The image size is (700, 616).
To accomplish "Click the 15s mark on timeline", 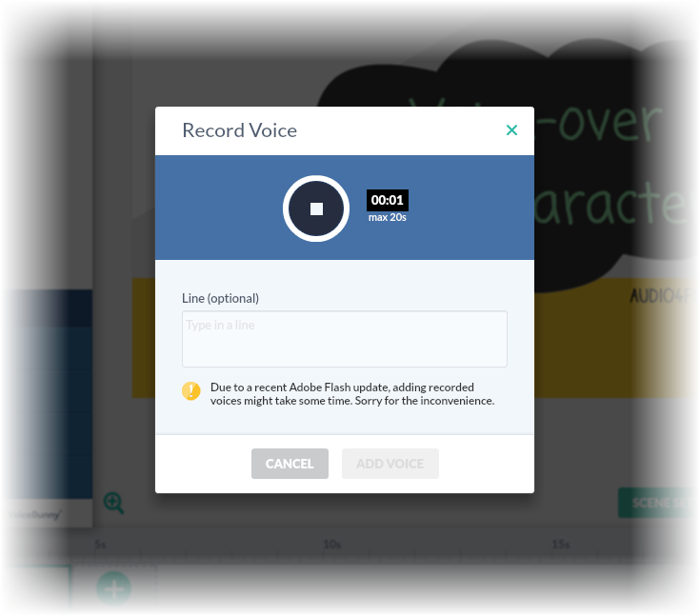I will (x=560, y=545).
